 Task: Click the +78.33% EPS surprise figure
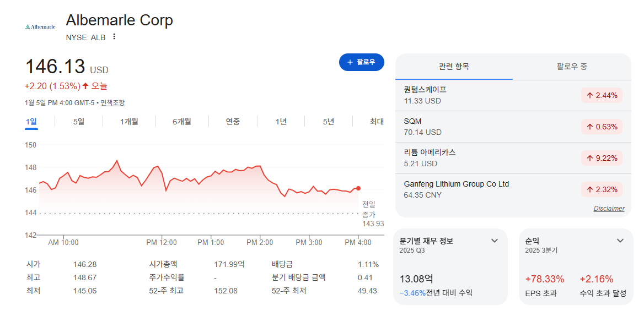tap(545, 279)
